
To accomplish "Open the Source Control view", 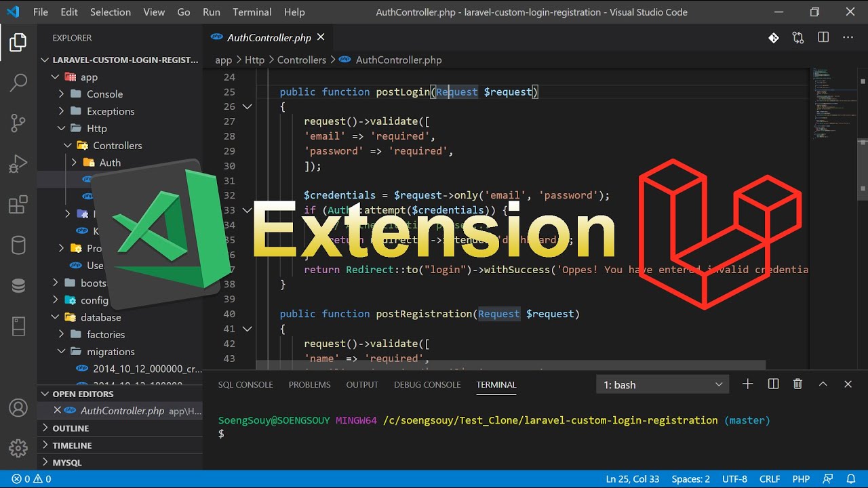I will pos(18,123).
